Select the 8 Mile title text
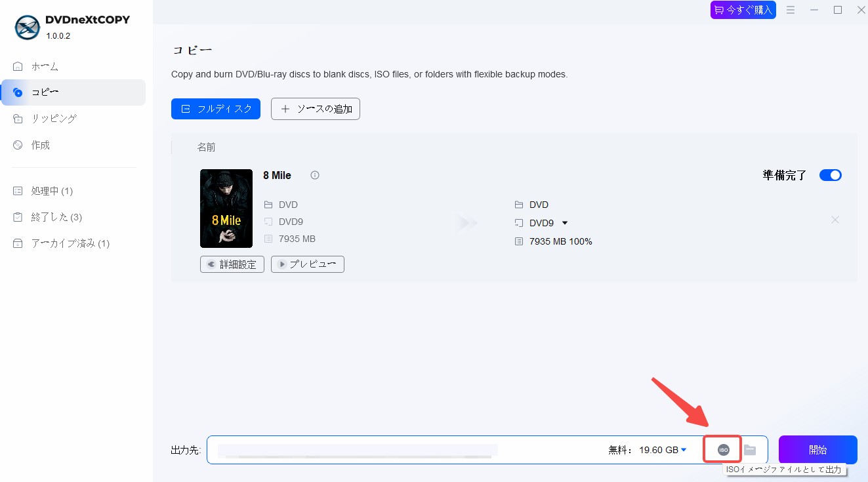This screenshot has width=868, height=482. coord(277,175)
